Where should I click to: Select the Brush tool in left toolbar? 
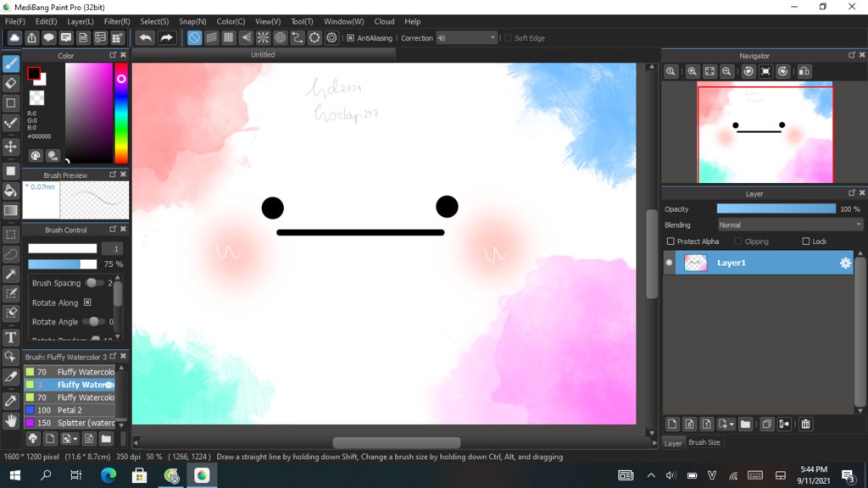[x=11, y=63]
